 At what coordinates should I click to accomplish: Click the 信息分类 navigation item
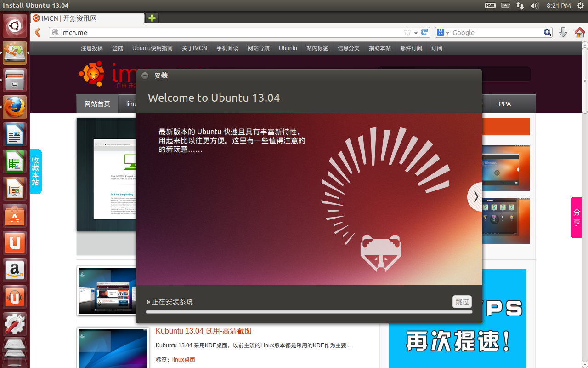coord(349,48)
